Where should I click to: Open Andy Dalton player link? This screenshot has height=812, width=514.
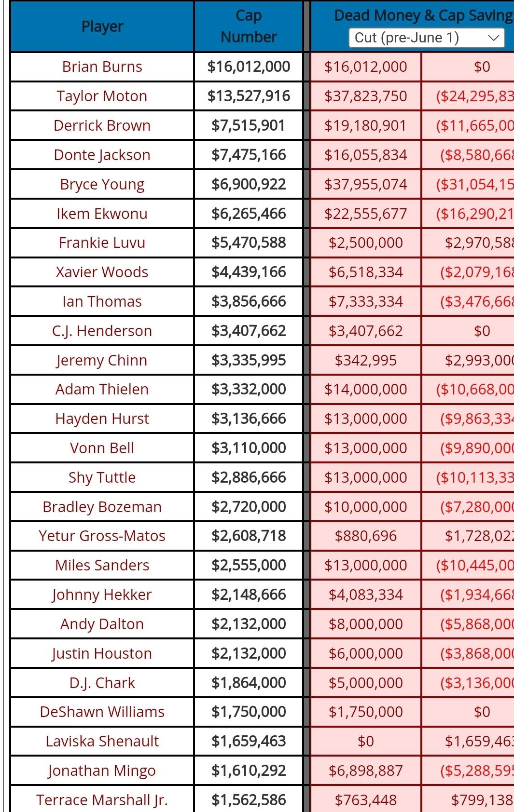pos(102,624)
